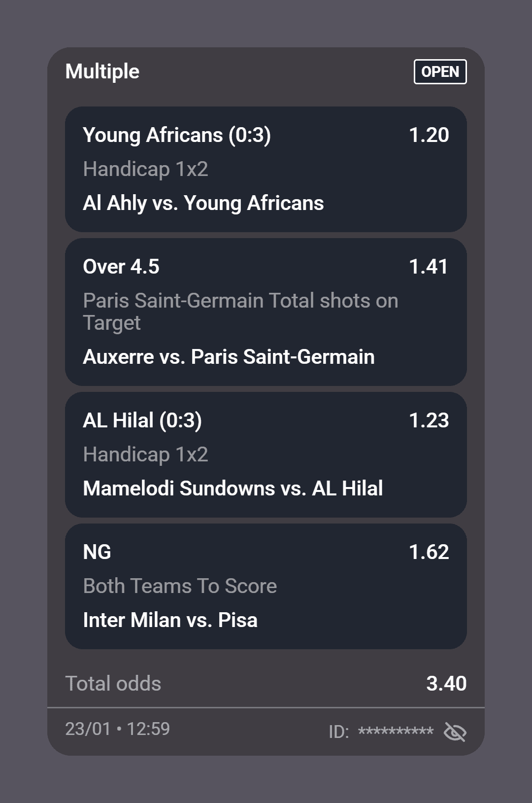Select the Multiple bet type heading

[x=102, y=71]
